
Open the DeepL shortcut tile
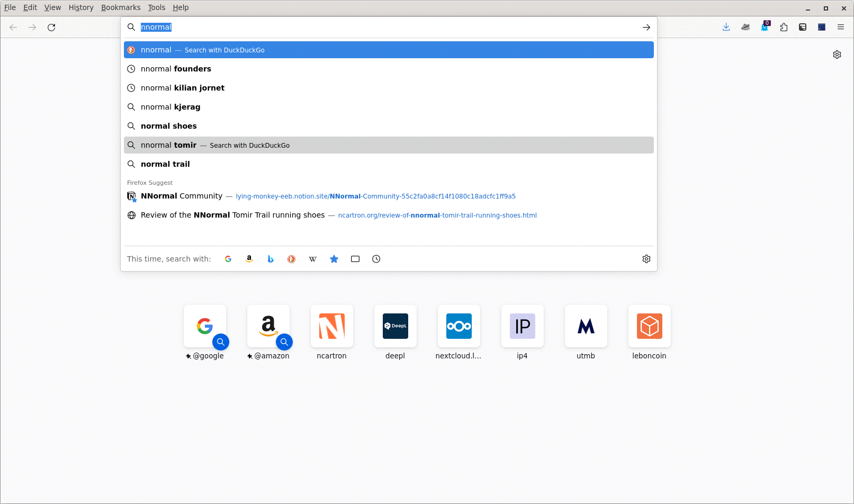click(x=395, y=326)
